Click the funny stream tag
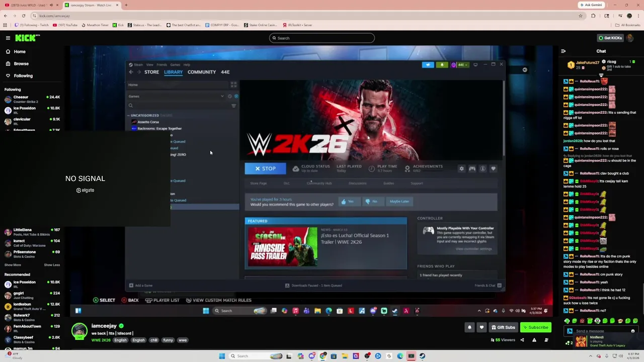 [x=168, y=340]
